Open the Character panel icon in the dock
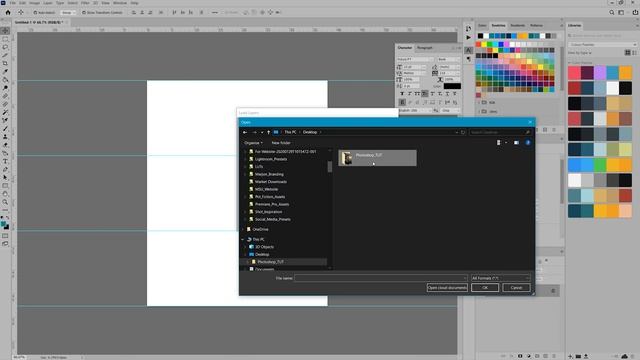The width and height of the screenshot is (640, 360). click(468, 50)
